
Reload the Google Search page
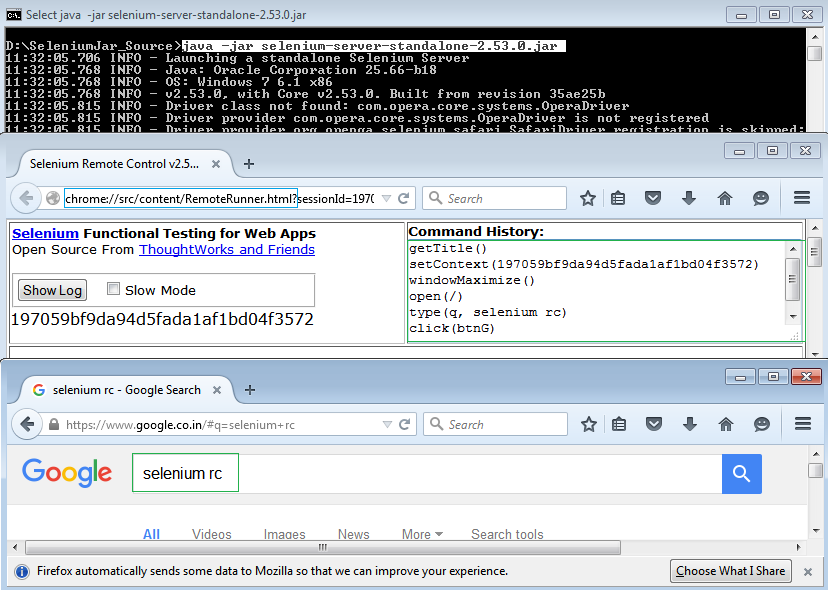405,425
